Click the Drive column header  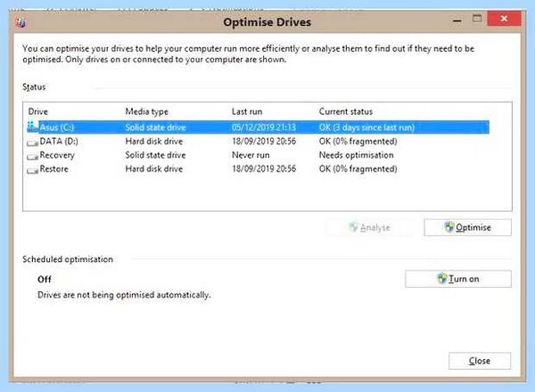click(x=37, y=111)
